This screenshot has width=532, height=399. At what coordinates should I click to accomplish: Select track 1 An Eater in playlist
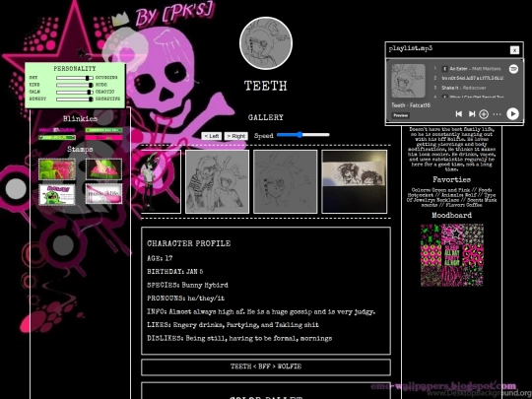pyautogui.click(x=470, y=69)
